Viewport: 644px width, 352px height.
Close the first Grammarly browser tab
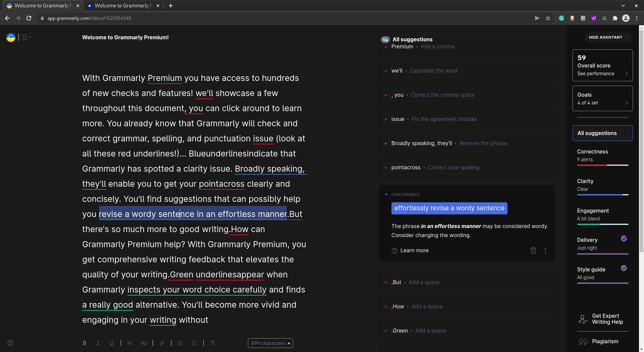click(78, 6)
